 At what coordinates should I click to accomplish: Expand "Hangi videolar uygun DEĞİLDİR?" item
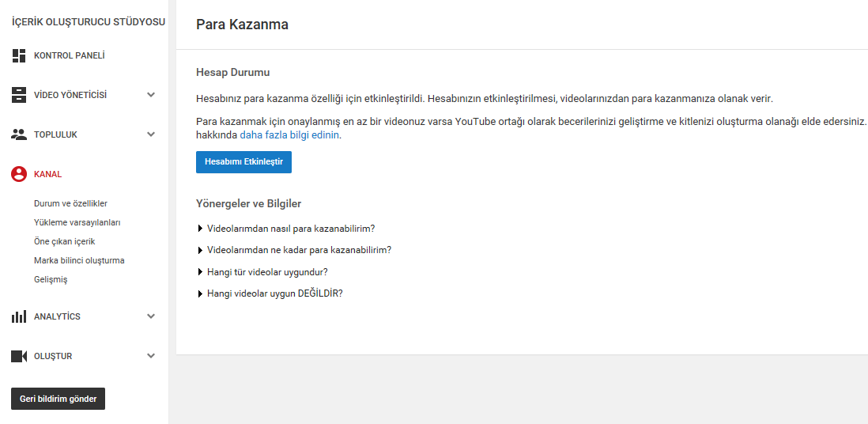click(x=270, y=293)
